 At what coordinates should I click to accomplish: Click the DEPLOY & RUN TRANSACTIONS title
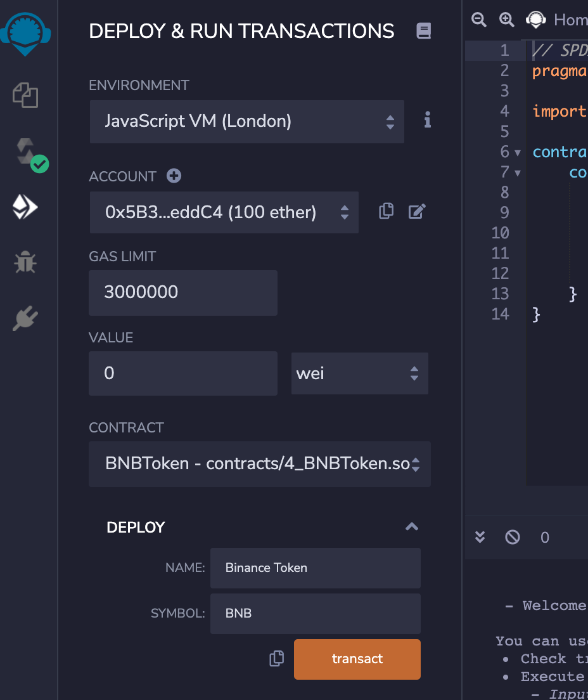click(x=241, y=31)
